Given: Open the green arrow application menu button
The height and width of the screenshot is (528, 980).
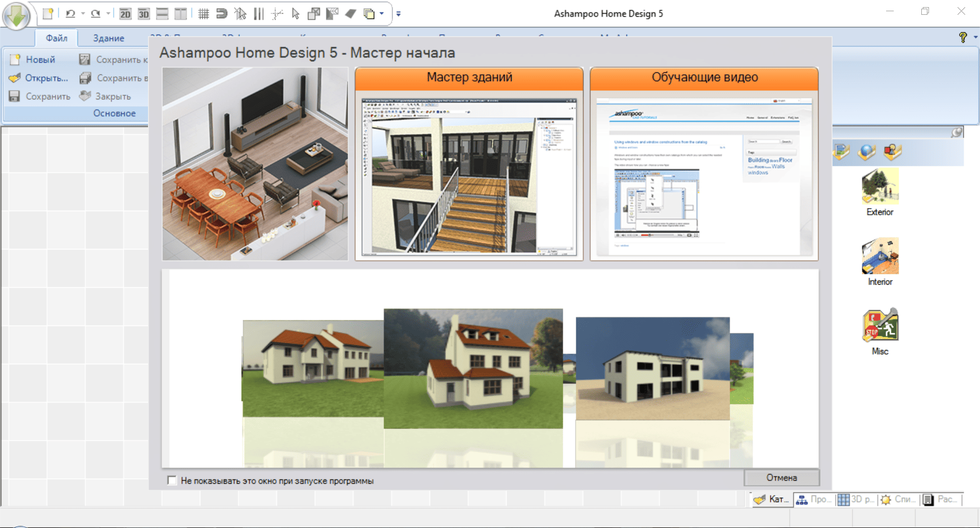Looking at the screenshot, I should (16, 16).
